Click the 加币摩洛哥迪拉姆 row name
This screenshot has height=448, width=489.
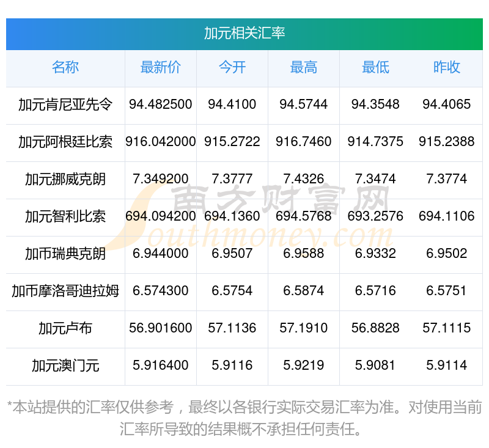click(x=65, y=291)
